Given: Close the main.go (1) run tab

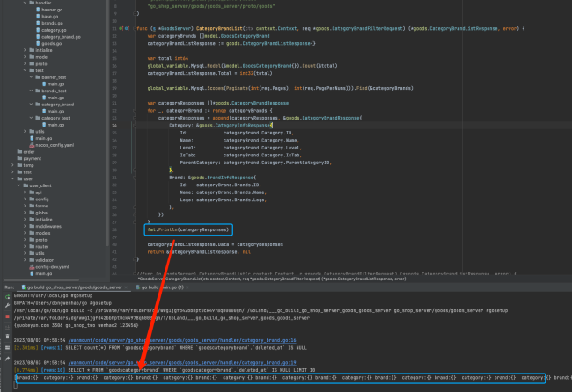Looking at the screenshot, I should point(187,287).
